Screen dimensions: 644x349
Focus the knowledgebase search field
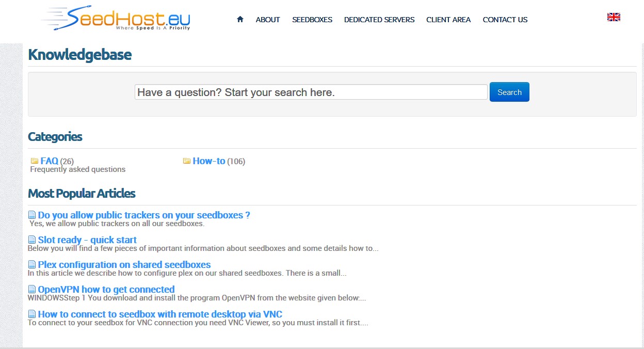coord(311,92)
